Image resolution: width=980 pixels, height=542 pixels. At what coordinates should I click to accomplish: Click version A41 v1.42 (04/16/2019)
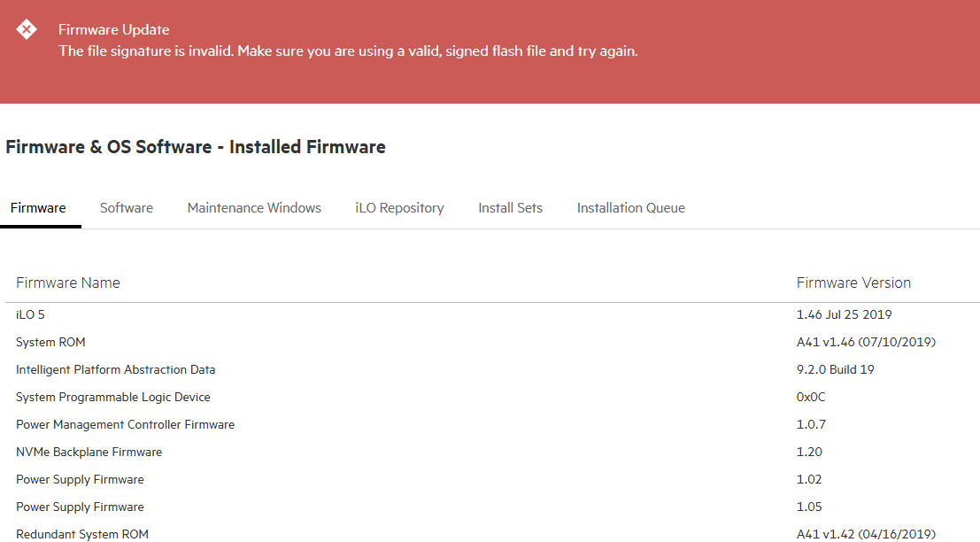[x=866, y=535]
